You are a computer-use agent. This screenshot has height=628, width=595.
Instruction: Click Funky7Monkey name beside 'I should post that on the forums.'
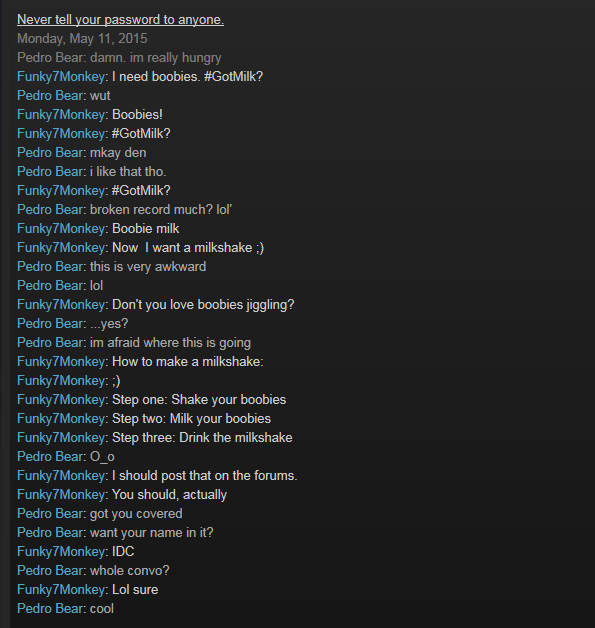click(x=61, y=475)
